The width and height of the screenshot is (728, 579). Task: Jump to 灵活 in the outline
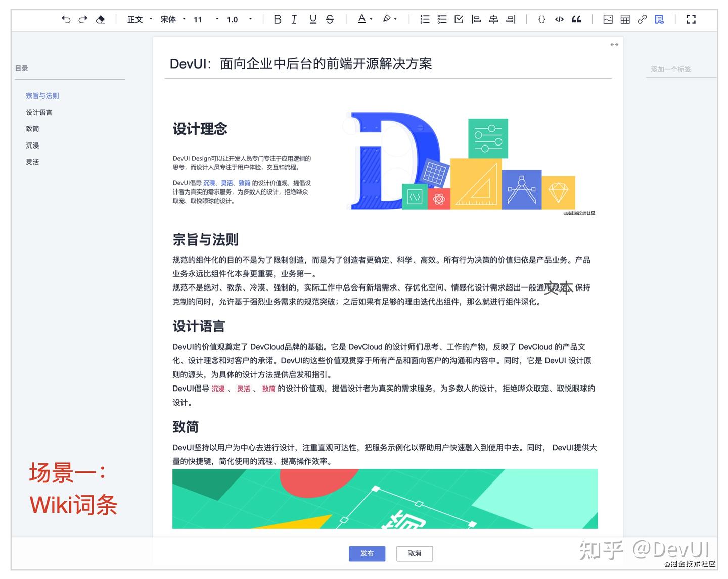coord(32,162)
